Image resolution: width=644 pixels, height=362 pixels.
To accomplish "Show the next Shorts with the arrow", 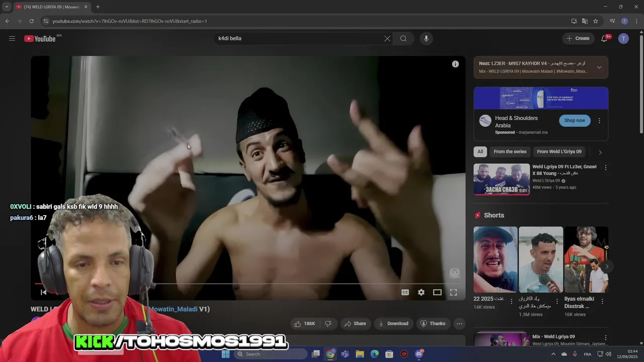I will point(607,267).
